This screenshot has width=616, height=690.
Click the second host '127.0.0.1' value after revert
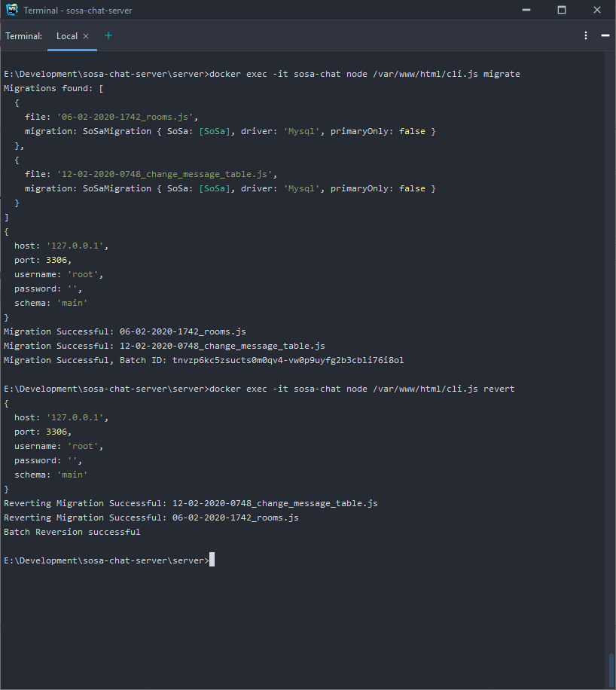click(x=75, y=417)
